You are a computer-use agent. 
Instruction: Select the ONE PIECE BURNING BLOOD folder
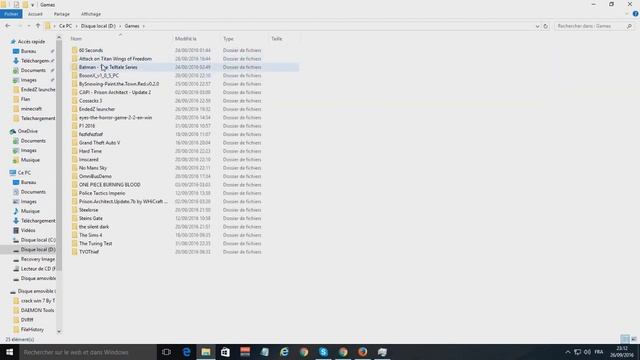pyautogui.click(x=109, y=184)
